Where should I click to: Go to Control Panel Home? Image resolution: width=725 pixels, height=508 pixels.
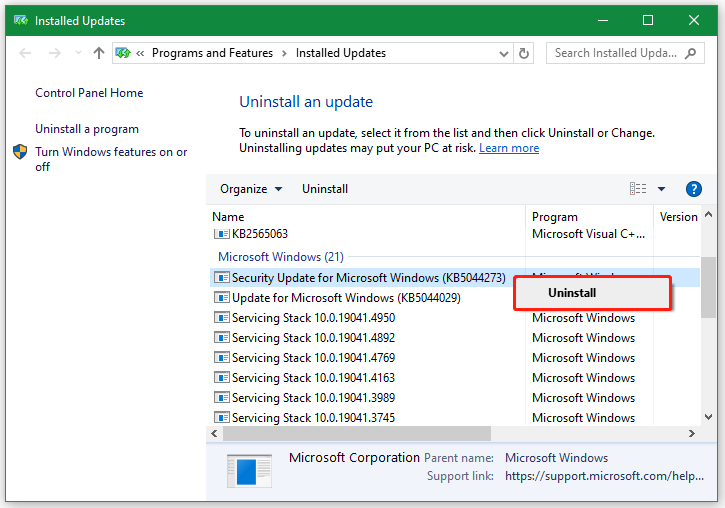tap(89, 93)
